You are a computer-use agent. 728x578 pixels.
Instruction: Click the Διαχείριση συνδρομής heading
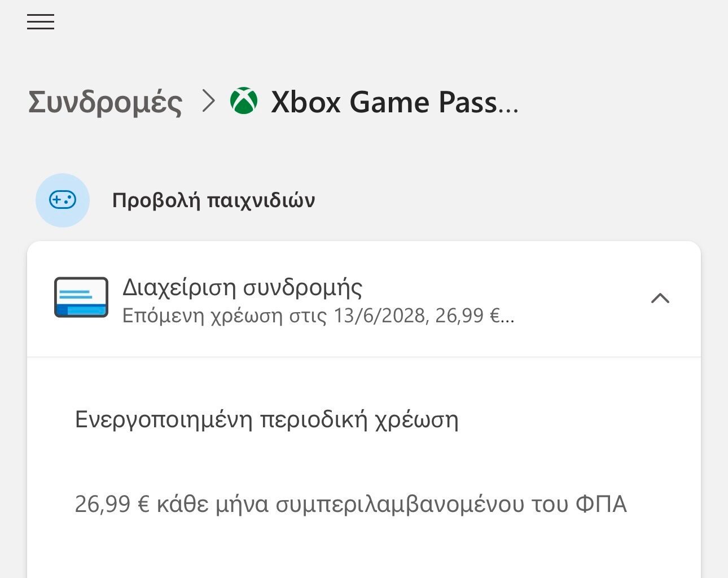[x=243, y=287]
